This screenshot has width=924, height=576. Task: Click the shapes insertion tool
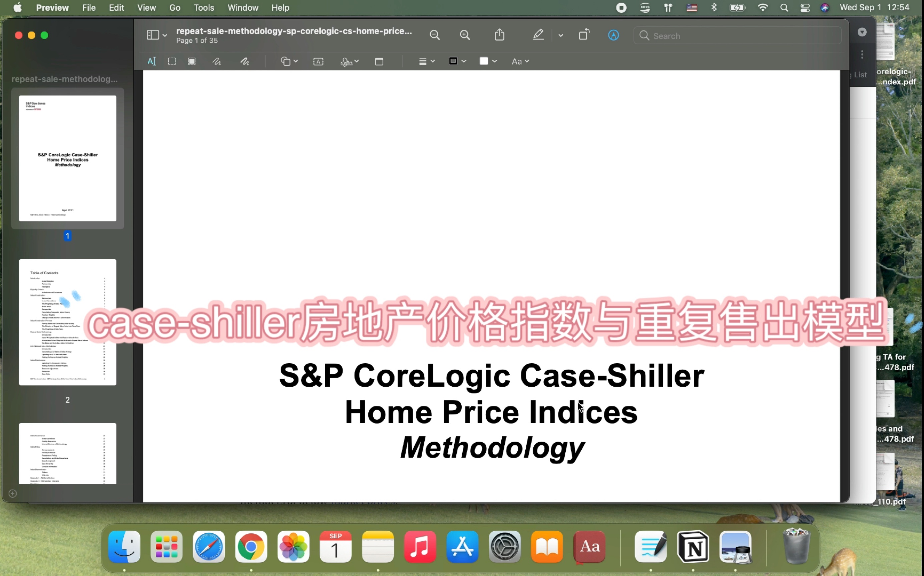[x=287, y=60]
